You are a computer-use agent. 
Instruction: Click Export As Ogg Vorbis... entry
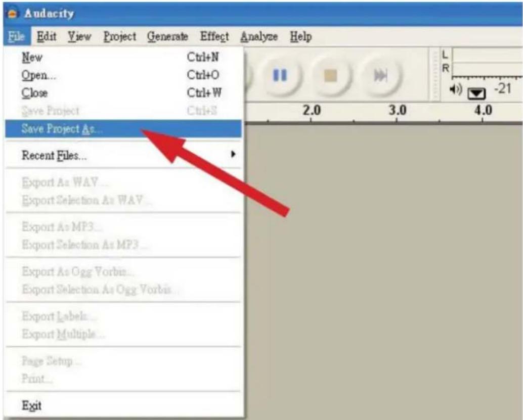click(x=123, y=271)
